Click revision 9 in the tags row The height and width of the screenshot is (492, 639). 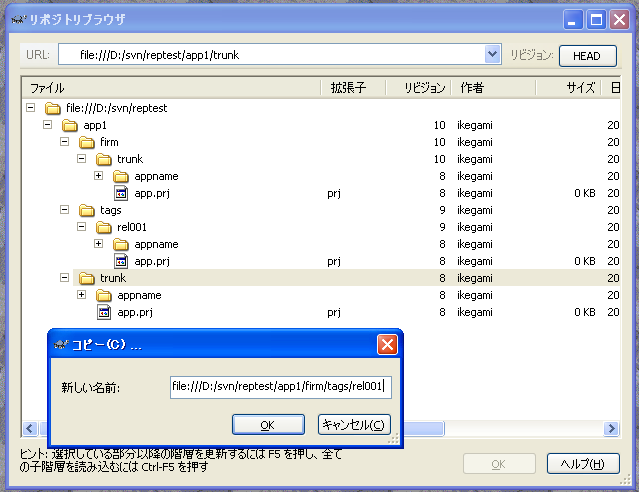tap(442, 210)
